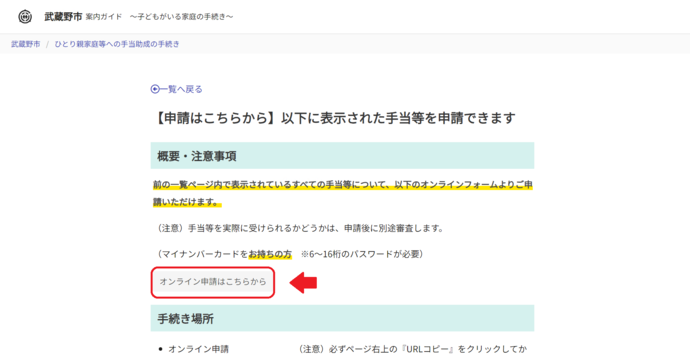Click the 【申請はこちらから】 page title
Viewport: 690px width, 360px height.
[334, 118]
